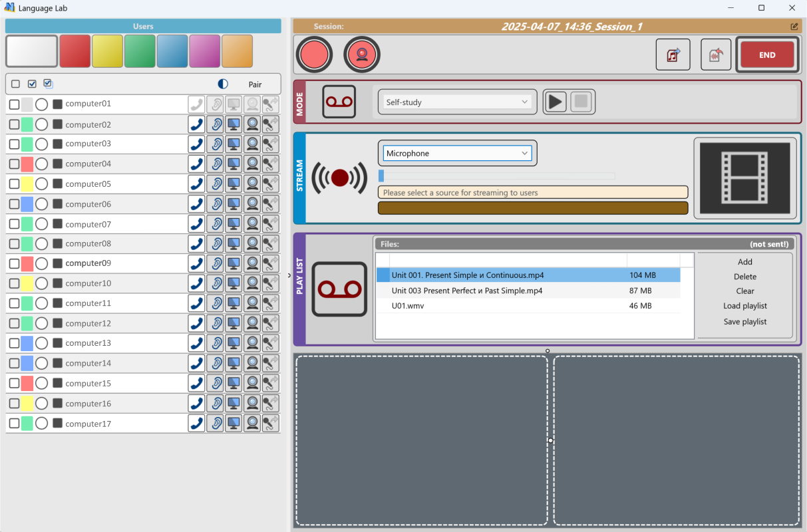Screen dimensions: 807x532
Task: Collapse the users panel with the side chevron
Action: tap(288, 275)
